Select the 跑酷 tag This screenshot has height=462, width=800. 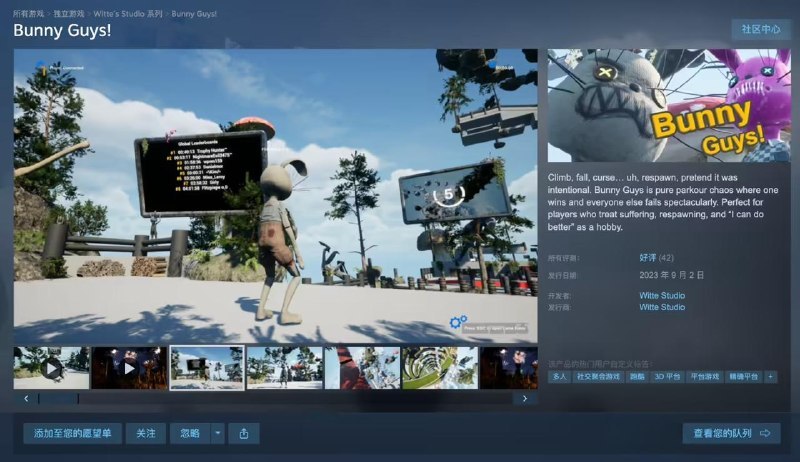click(x=637, y=377)
